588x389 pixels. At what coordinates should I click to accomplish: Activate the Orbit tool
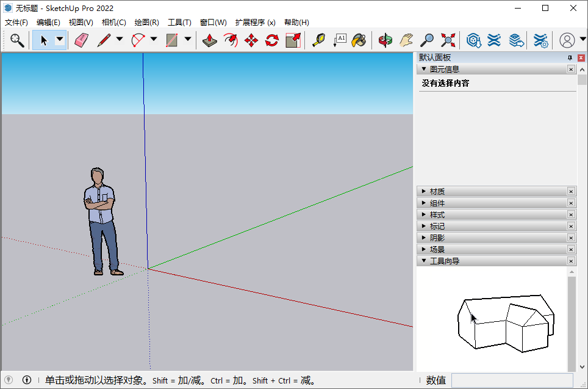(385, 40)
